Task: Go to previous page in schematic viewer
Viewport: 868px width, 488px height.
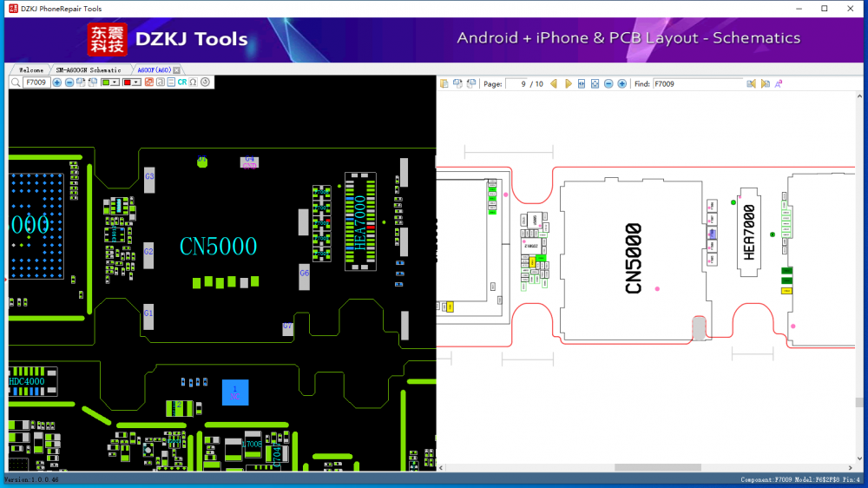Action: [554, 84]
